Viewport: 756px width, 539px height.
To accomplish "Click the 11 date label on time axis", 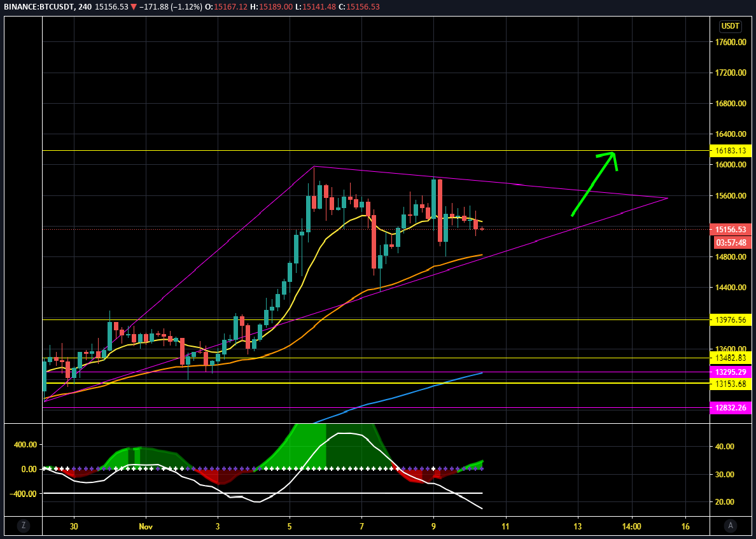I will pos(507,525).
